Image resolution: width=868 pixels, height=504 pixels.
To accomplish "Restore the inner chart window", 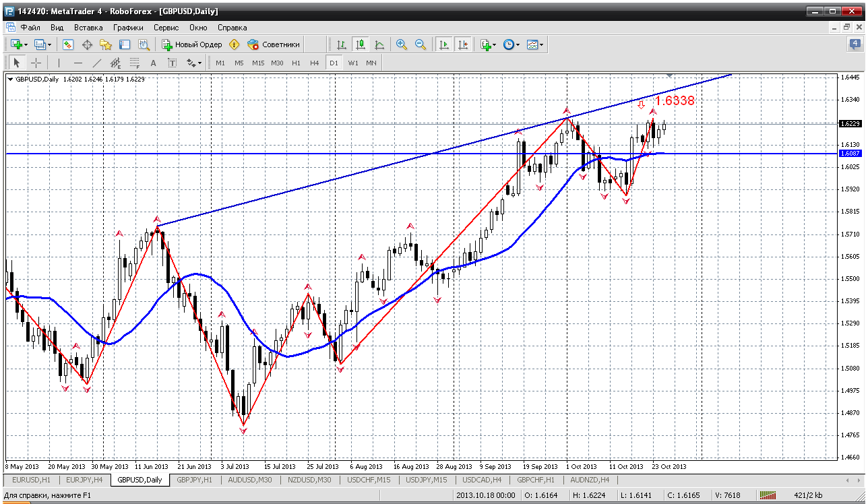I will (x=847, y=28).
